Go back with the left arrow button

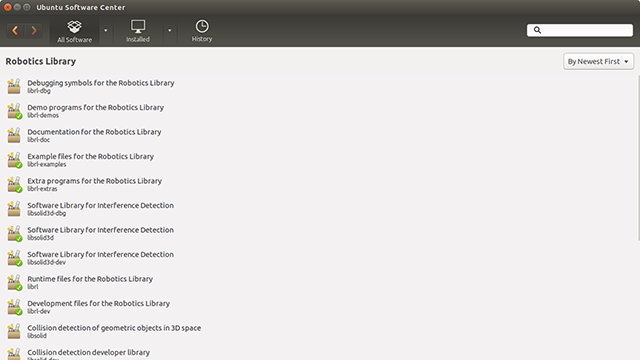16,30
